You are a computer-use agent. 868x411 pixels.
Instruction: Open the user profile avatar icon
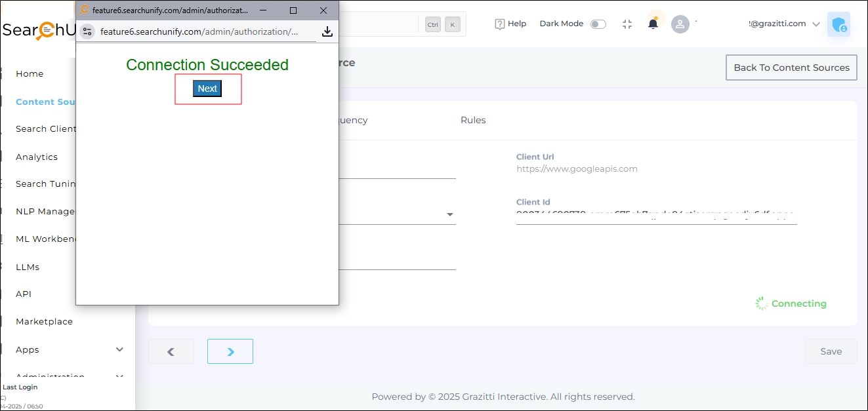(x=680, y=24)
